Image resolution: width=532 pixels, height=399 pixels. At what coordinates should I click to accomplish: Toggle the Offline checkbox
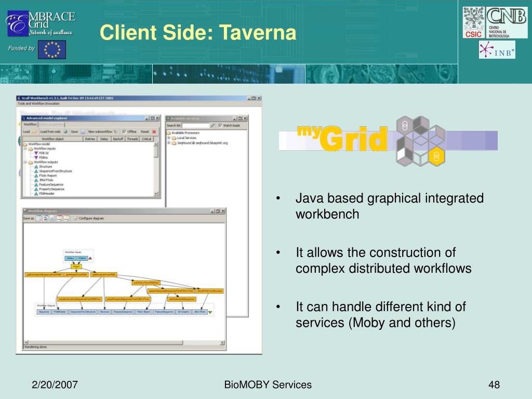click(x=124, y=131)
